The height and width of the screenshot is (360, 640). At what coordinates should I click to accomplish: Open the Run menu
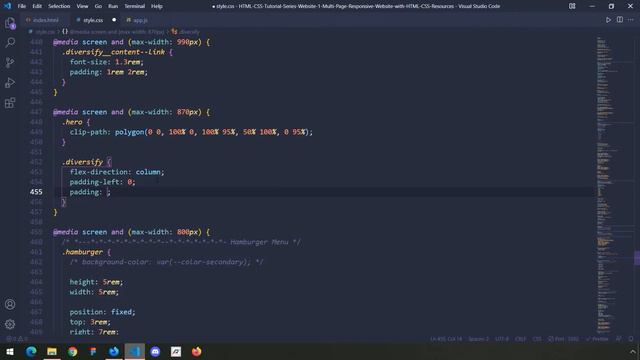[113, 6]
